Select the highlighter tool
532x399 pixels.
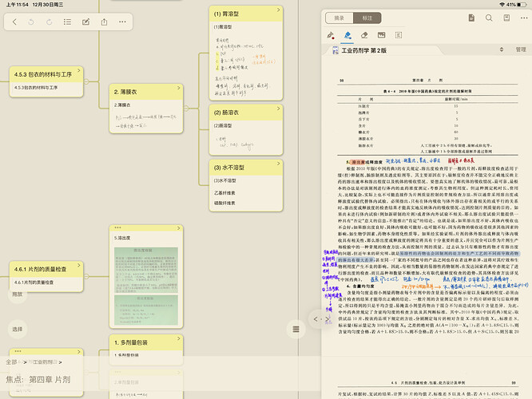click(347, 35)
